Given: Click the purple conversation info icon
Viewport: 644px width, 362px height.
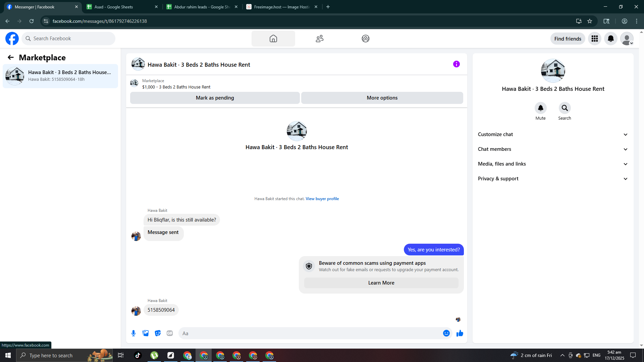Looking at the screenshot, I should click(x=456, y=64).
